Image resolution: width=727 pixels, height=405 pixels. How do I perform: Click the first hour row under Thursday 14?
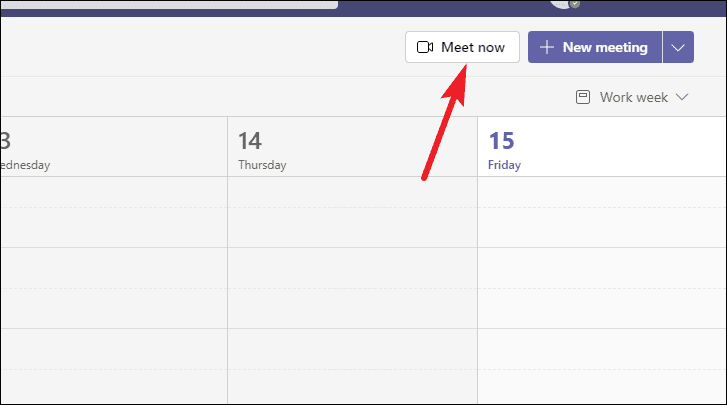click(x=352, y=212)
